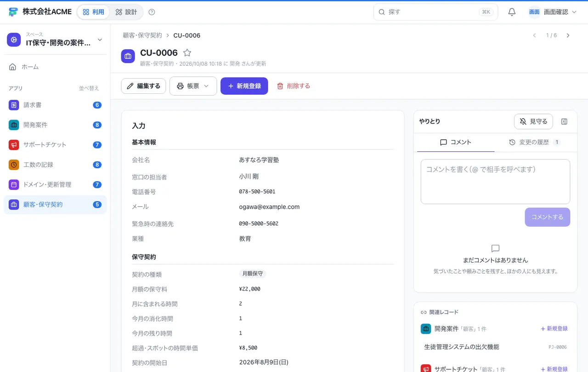Select the コメント tab
The image size is (588, 372).
point(456,142)
